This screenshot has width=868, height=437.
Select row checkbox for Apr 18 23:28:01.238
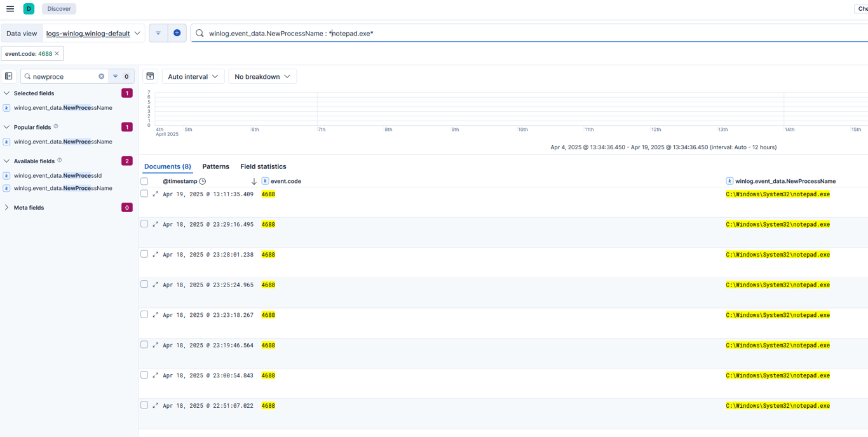tap(144, 254)
